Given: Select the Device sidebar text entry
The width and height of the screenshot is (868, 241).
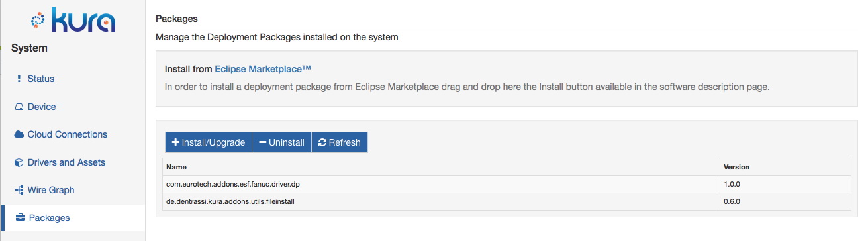Looking at the screenshot, I should click(x=42, y=107).
